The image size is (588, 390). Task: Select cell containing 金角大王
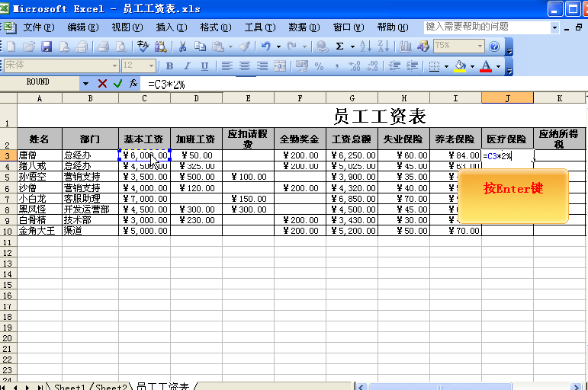(40, 231)
